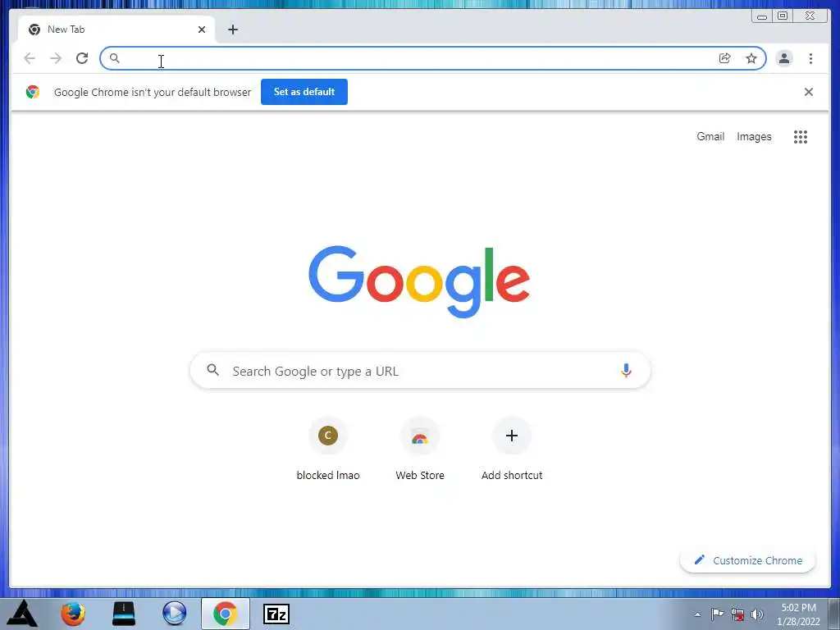Open the Web Store shortcut
This screenshot has height=630, width=840.
click(419, 449)
